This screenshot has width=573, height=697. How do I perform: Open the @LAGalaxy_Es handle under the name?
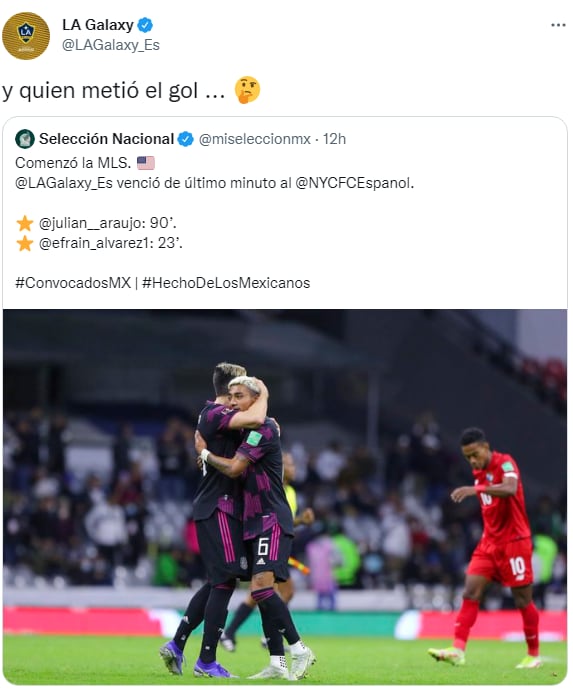tap(111, 45)
